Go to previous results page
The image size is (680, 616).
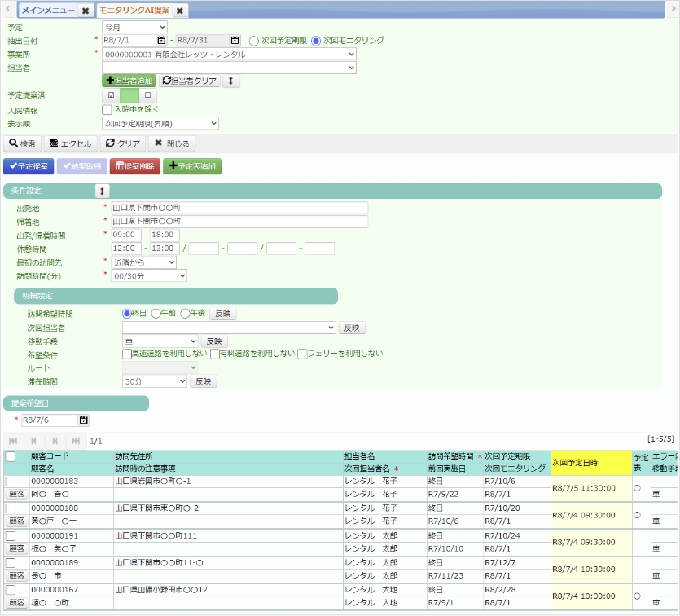[34, 441]
